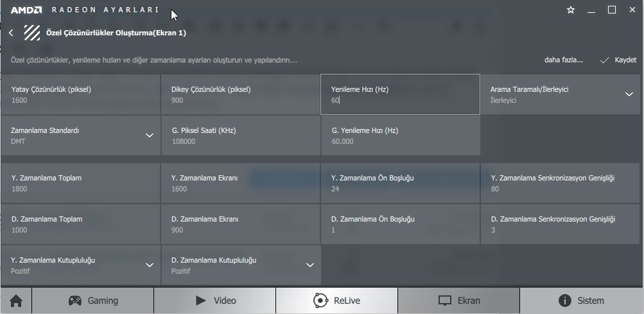
Task: Click the 'daha fazla...' link
Action: coord(563,60)
